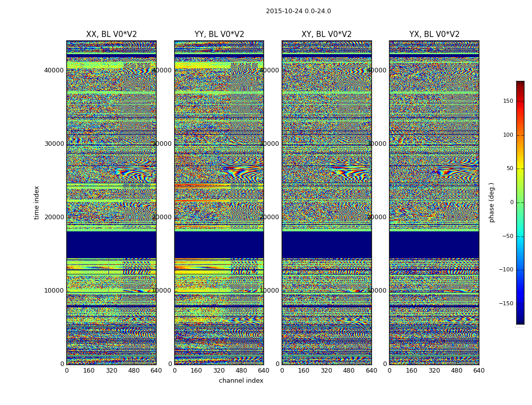Click the XX panel y-tick 20000
Image resolution: width=532 pixels, height=405 pixels.
(x=54, y=217)
